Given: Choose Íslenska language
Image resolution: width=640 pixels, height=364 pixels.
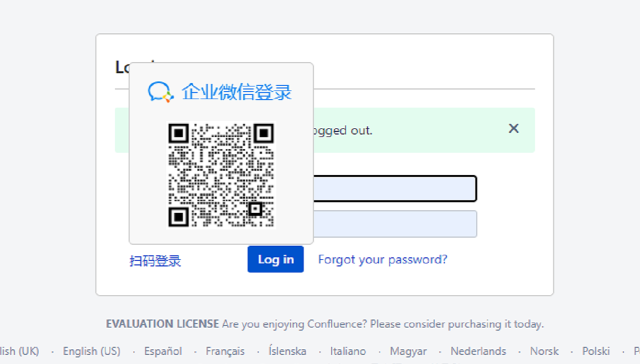Looking at the screenshot, I should (287, 351).
